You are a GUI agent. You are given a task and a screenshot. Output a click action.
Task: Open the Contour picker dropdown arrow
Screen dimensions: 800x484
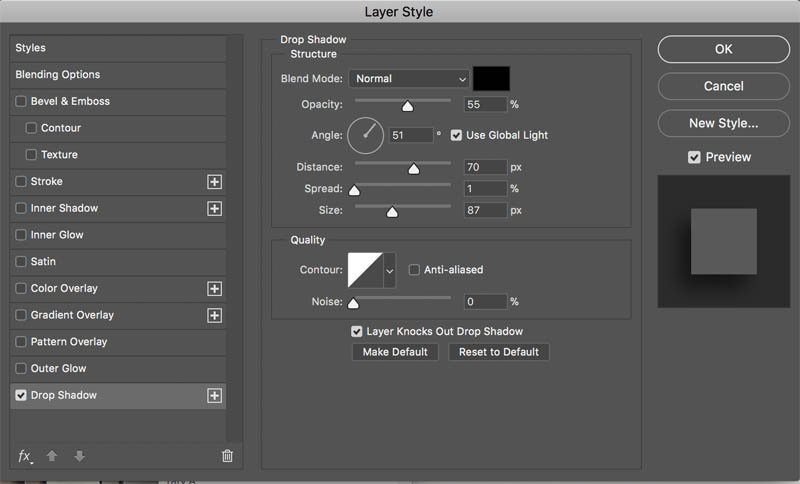(x=389, y=270)
